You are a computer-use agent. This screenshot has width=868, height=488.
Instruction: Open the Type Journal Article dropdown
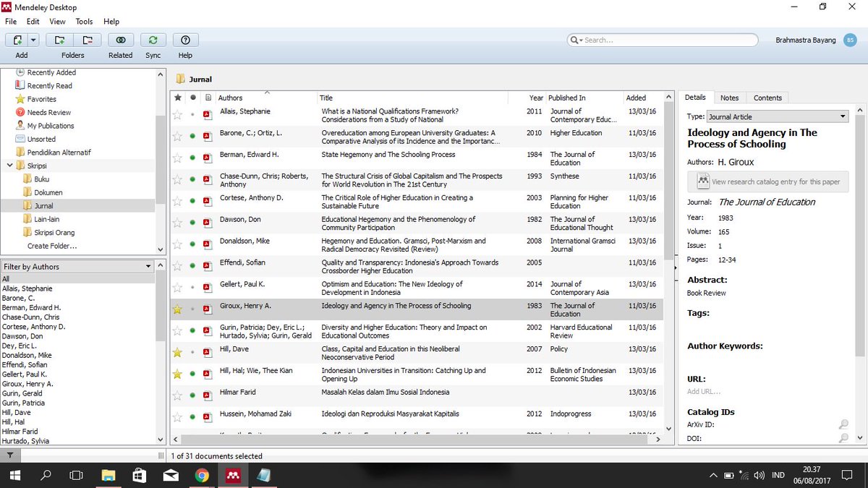777,116
